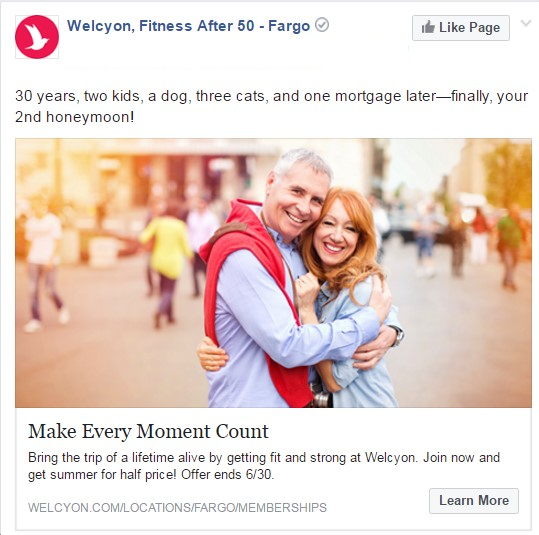Click the verified checkmark badge
This screenshot has height=535, width=539.
click(x=322, y=25)
